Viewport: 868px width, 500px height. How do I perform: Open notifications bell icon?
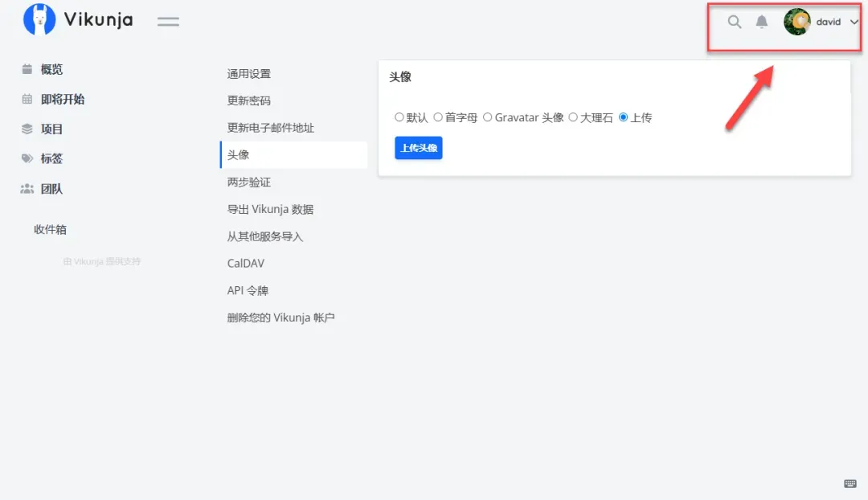pyautogui.click(x=762, y=22)
